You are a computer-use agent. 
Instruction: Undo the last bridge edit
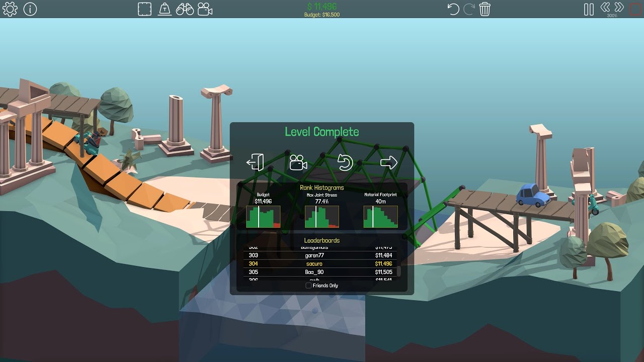453,9
